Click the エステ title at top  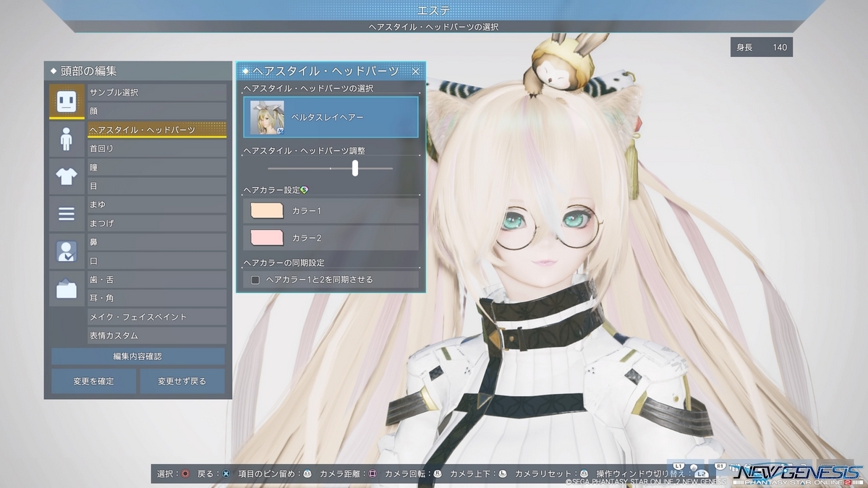pos(434,10)
